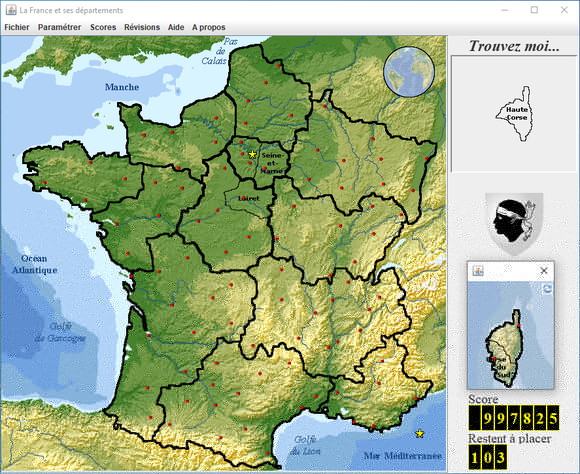Open the Aide menu
This screenshot has width=580, height=474.
(x=176, y=27)
